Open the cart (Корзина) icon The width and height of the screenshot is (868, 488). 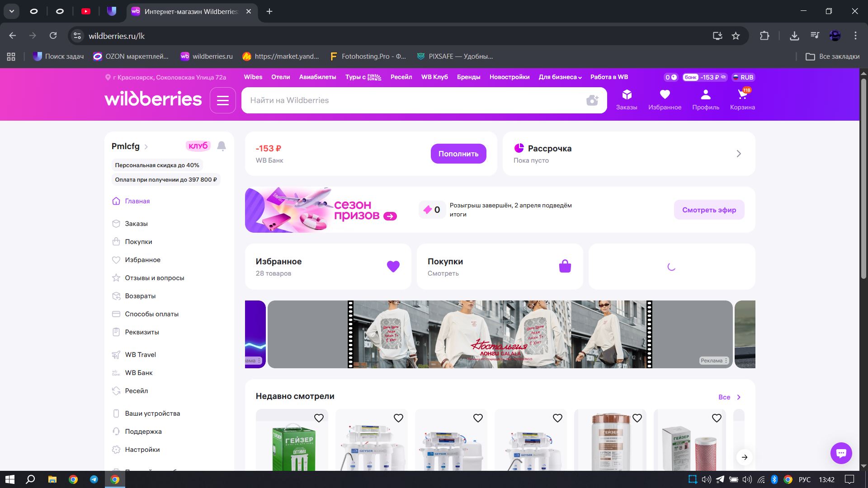click(x=742, y=95)
